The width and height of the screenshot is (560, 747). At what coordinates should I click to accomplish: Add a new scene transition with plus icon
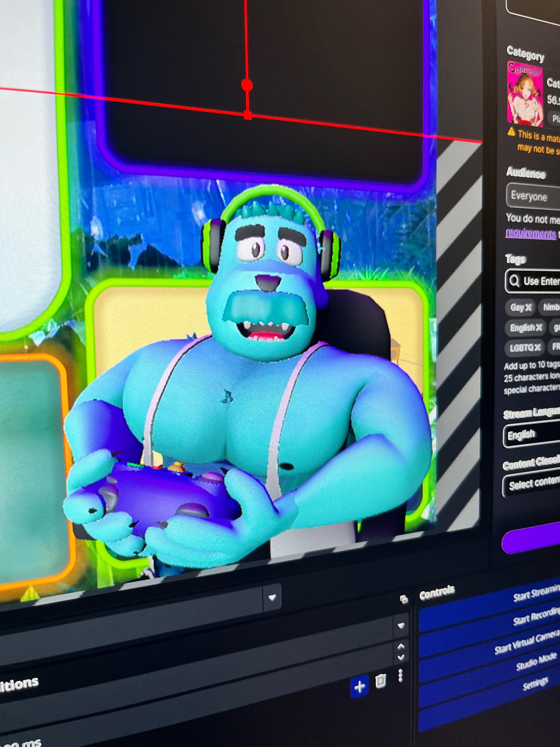click(x=360, y=686)
